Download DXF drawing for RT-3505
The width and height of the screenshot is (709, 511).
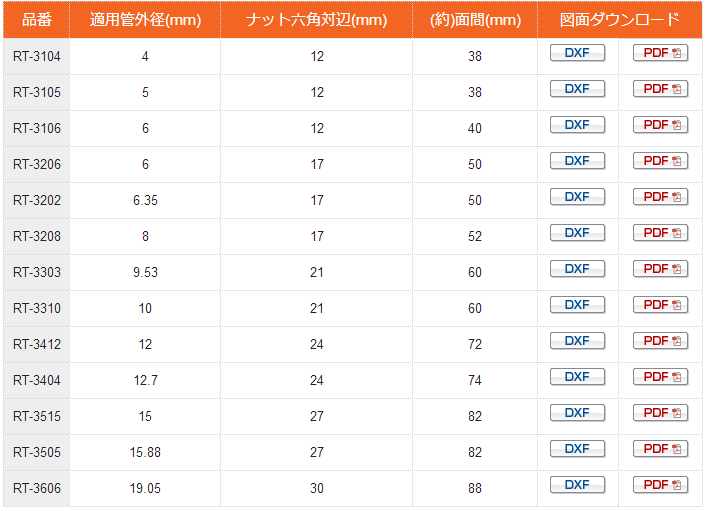click(x=577, y=449)
